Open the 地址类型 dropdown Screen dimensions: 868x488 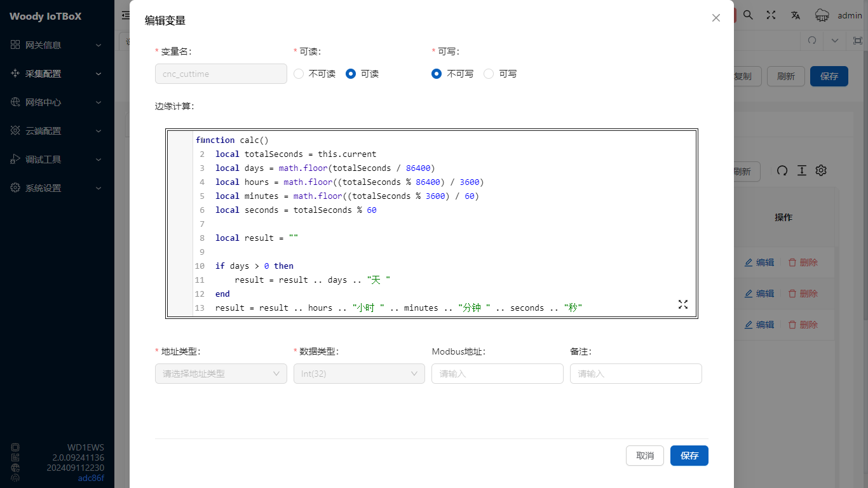click(x=220, y=374)
